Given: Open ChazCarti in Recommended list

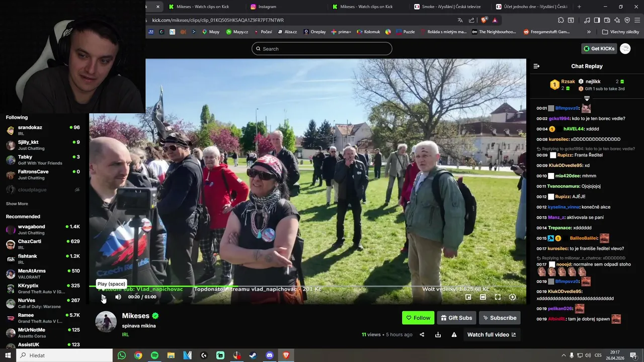Looking at the screenshot, I should tap(43, 244).
